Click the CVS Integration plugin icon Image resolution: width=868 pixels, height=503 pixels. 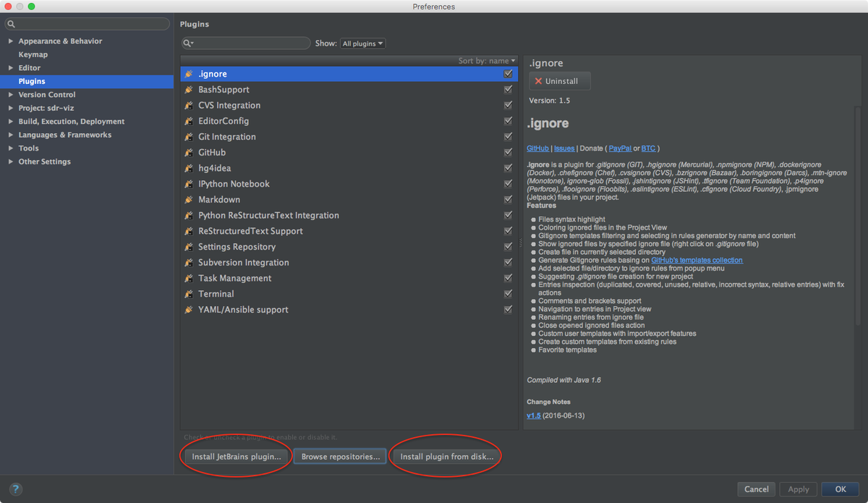pos(189,106)
